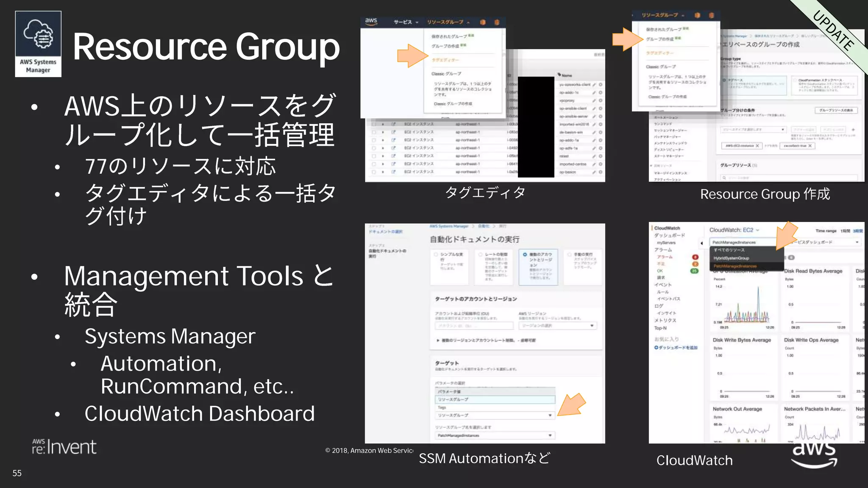Select the CloudFormation スタックベース radio option
The image size is (868, 488).
pyautogui.click(x=795, y=80)
